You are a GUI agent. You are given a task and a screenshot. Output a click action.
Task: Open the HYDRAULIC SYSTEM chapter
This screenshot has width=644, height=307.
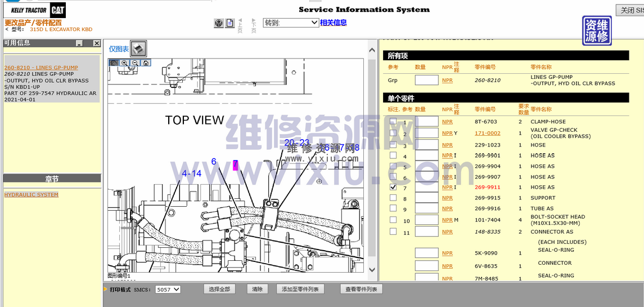click(31, 195)
